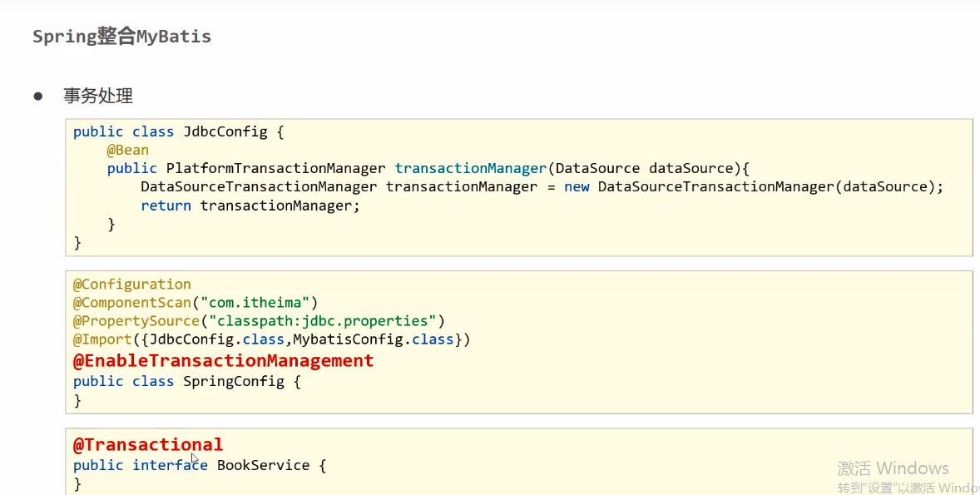Viewport: 980px width, 495px height.
Task: Click the "new" keyword in JdbcConfig
Action: point(577,186)
